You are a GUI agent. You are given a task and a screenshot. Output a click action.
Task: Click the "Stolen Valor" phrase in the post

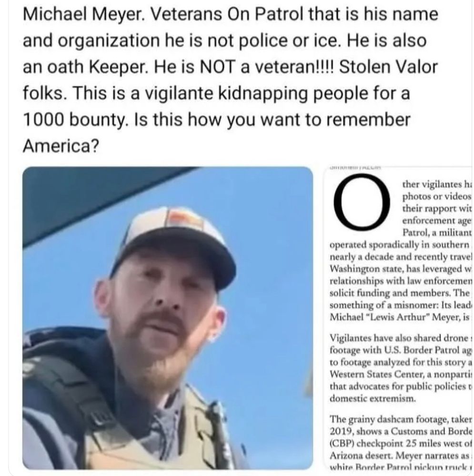coord(388,67)
